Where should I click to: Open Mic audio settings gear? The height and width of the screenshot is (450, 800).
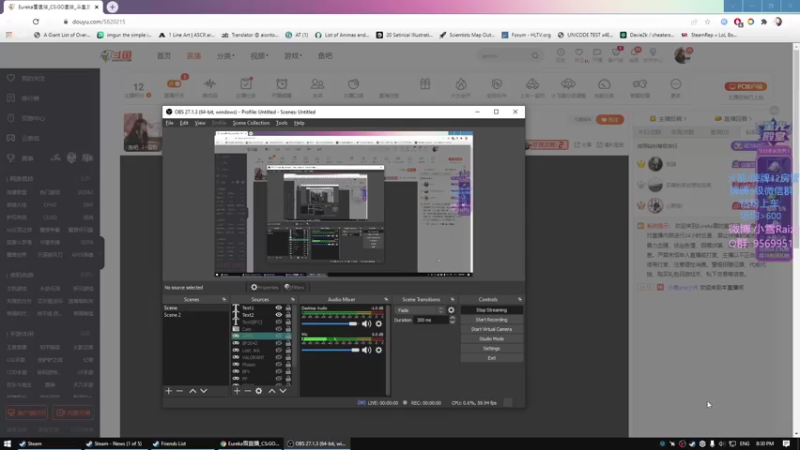379,350
